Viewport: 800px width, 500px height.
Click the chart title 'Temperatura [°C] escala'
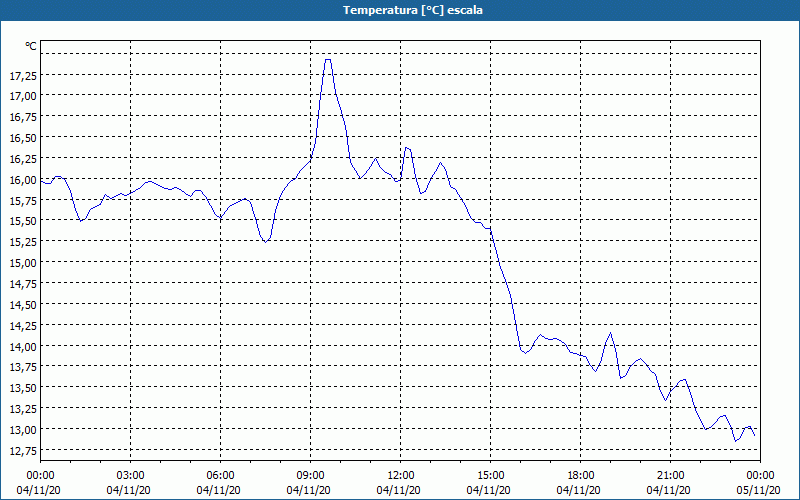413,10
